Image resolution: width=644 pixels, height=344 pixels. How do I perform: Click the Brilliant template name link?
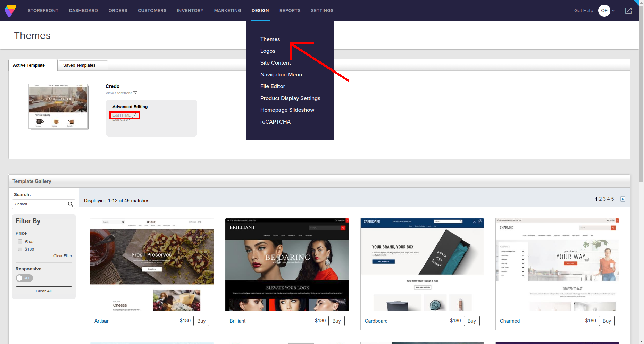point(237,321)
